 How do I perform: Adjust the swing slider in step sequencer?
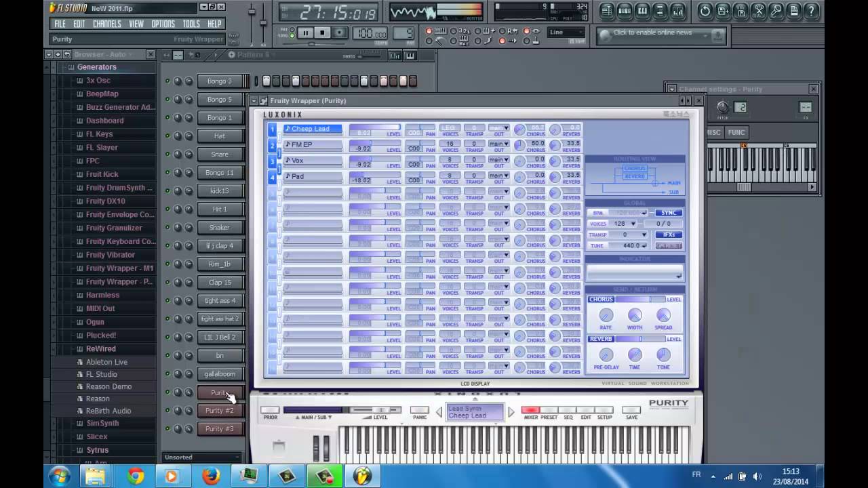click(369, 56)
